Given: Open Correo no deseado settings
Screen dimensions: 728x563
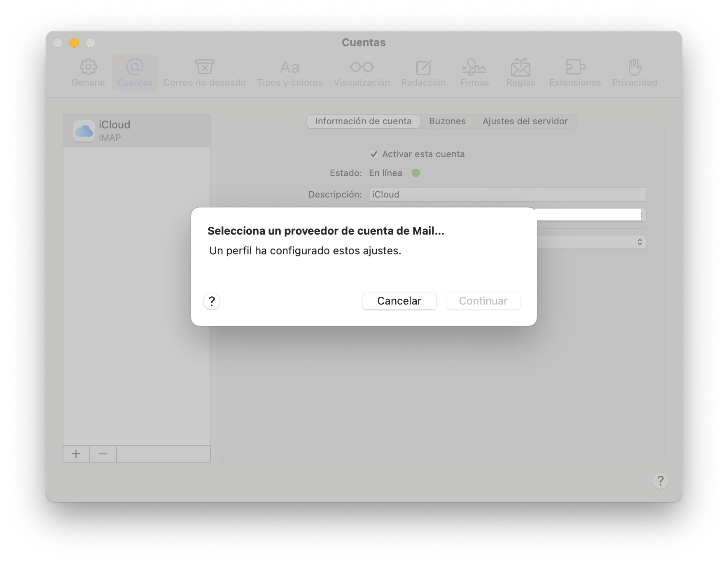Looking at the screenshot, I should [204, 73].
